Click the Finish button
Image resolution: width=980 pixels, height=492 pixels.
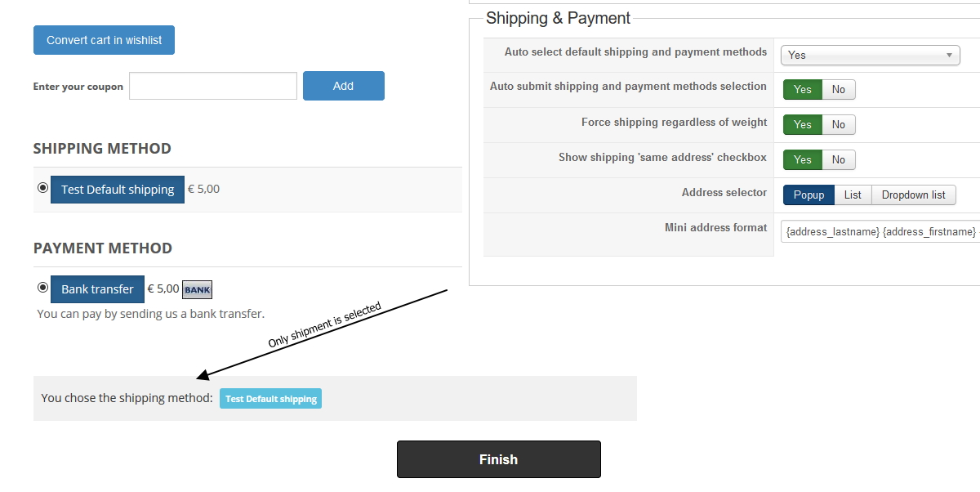(x=498, y=459)
